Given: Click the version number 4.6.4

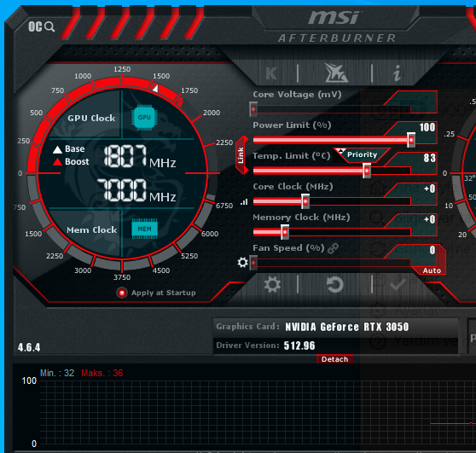Looking at the screenshot, I should coord(29,347).
